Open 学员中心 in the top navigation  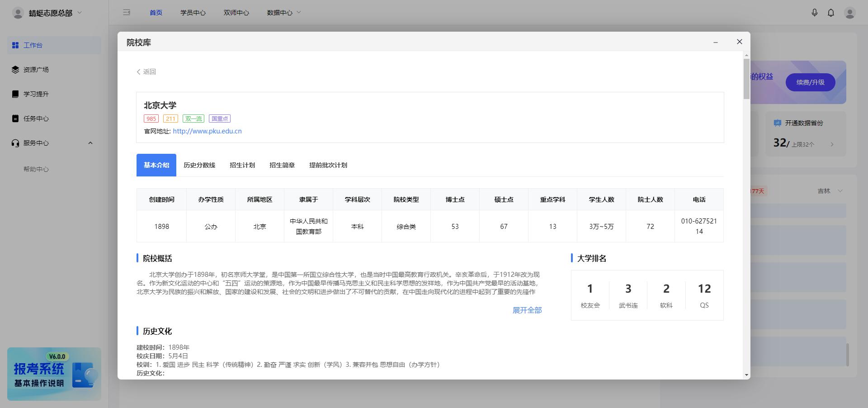click(193, 13)
